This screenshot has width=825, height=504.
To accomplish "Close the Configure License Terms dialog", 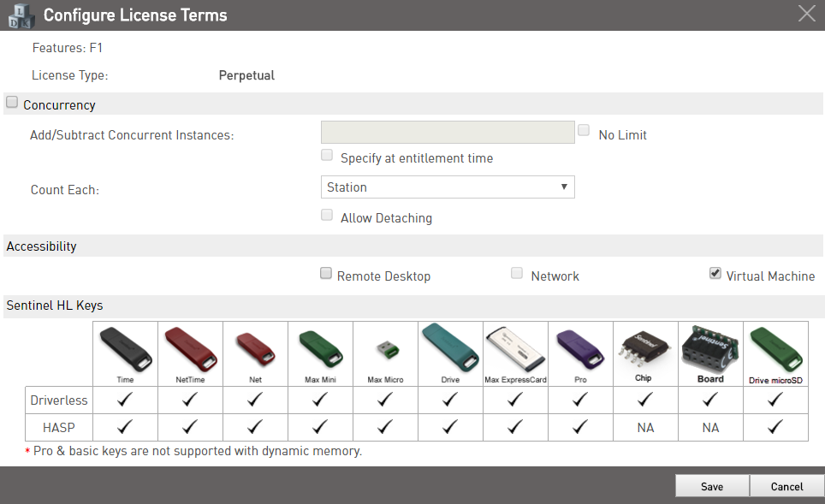I will pos(806,13).
